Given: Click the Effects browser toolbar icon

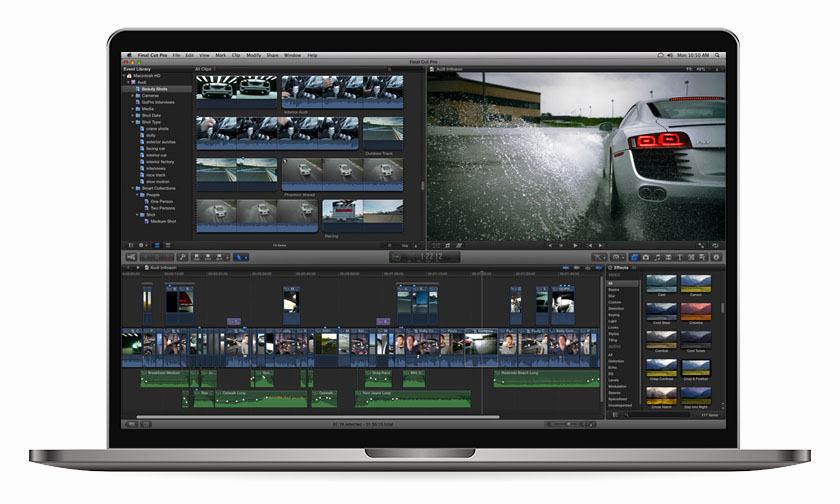Looking at the screenshot, I should tap(634, 258).
